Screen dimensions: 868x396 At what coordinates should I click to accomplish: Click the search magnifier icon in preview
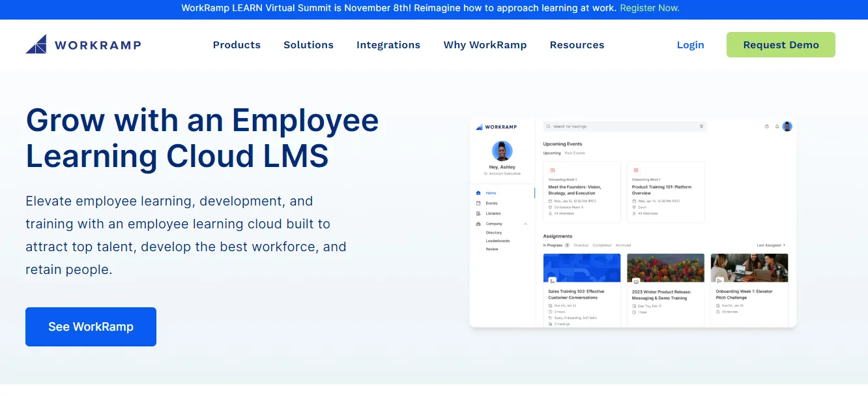tap(549, 127)
